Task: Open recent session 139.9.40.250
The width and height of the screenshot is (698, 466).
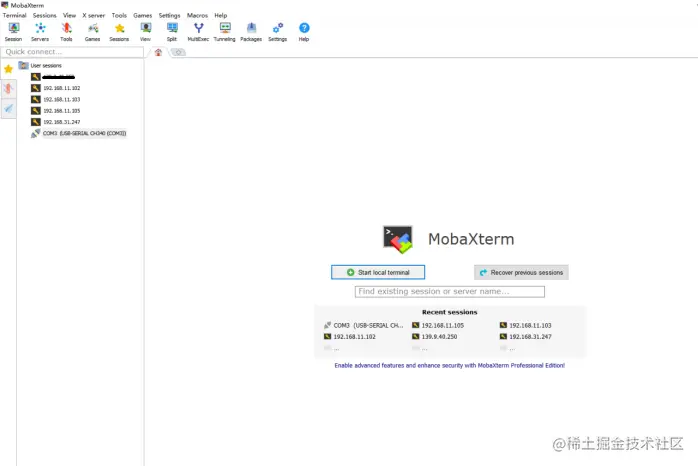Action: click(434, 337)
